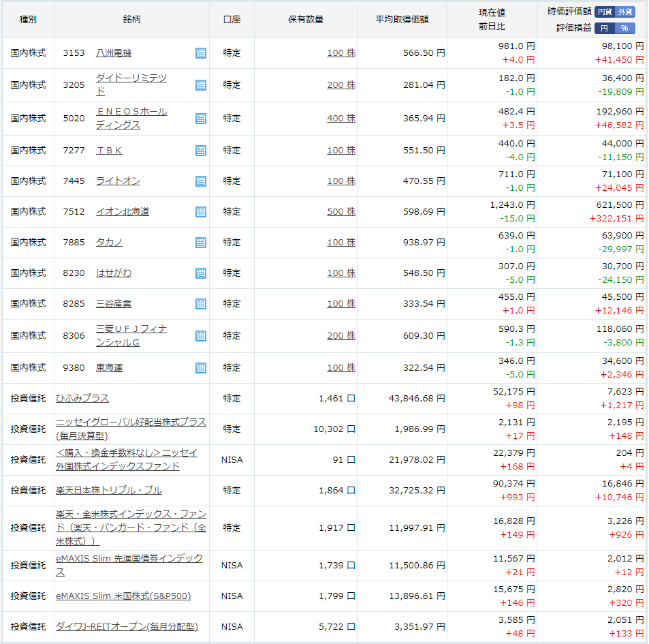
Task: Open the TBK stock link
Action: (109, 151)
